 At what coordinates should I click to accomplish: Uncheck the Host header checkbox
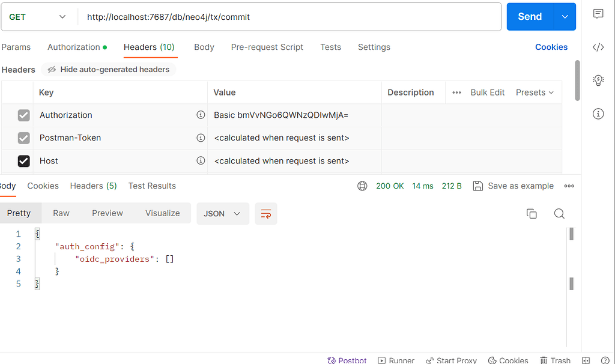pyautogui.click(x=23, y=161)
